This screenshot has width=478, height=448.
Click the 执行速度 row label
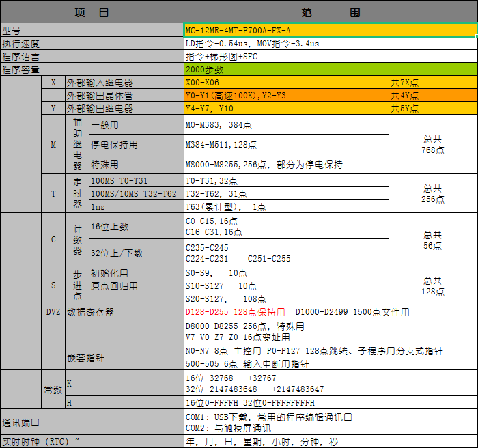point(92,44)
